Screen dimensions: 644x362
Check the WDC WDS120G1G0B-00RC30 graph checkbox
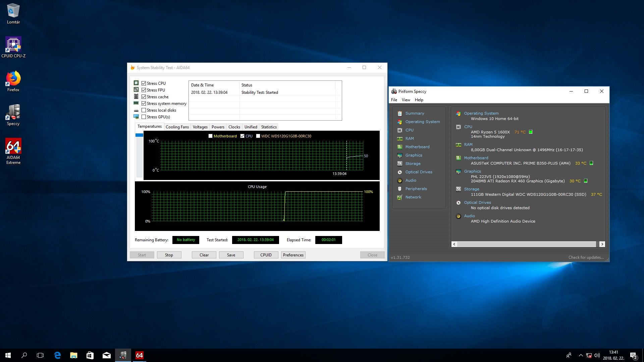tap(258, 136)
